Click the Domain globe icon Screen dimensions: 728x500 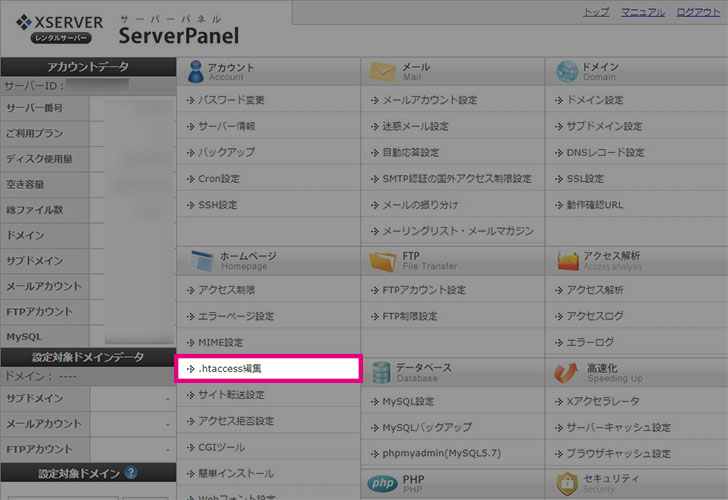[x=566, y=72]
